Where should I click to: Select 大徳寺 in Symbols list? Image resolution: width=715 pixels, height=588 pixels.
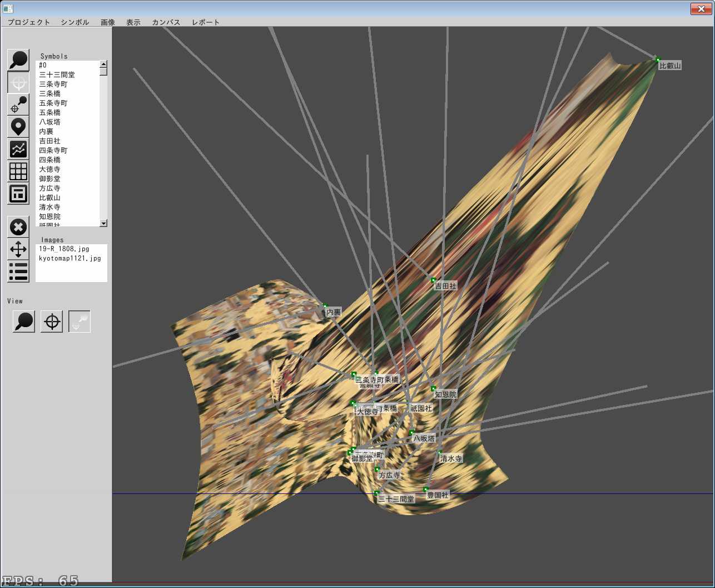(49, 169)
